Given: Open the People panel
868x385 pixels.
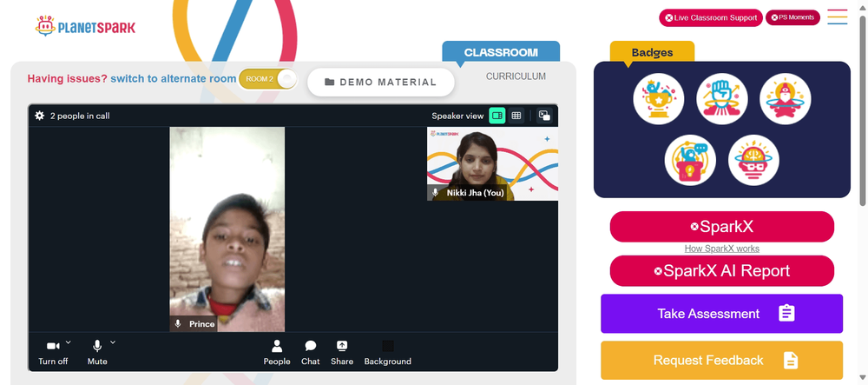Looking at the screenshot, I should coord(277,353).
